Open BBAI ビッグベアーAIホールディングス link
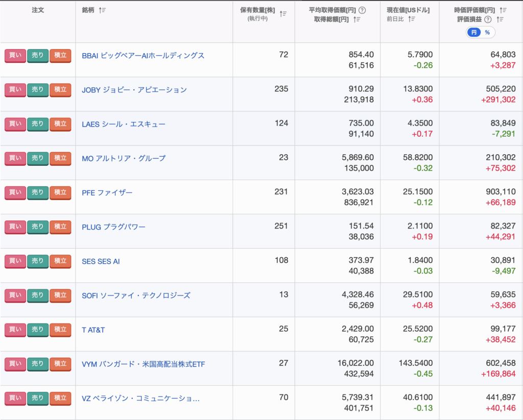 pyautogui.click(x=143, y=56)
